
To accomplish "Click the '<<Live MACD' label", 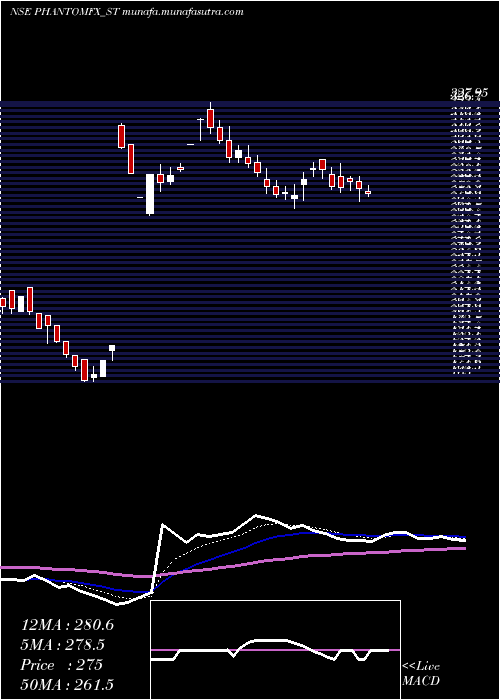I will pyautogui.click(x=421, y=674).
